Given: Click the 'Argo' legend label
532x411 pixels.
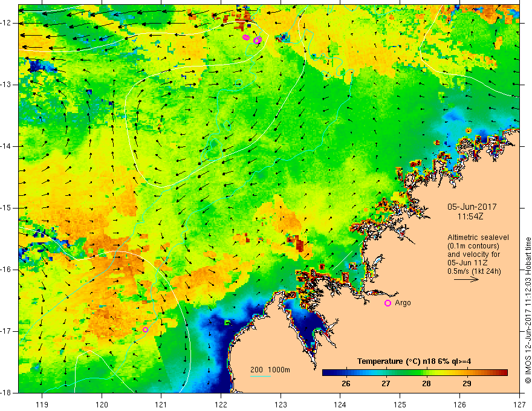Looking at the screenshot, I should (x=403, y=303).
